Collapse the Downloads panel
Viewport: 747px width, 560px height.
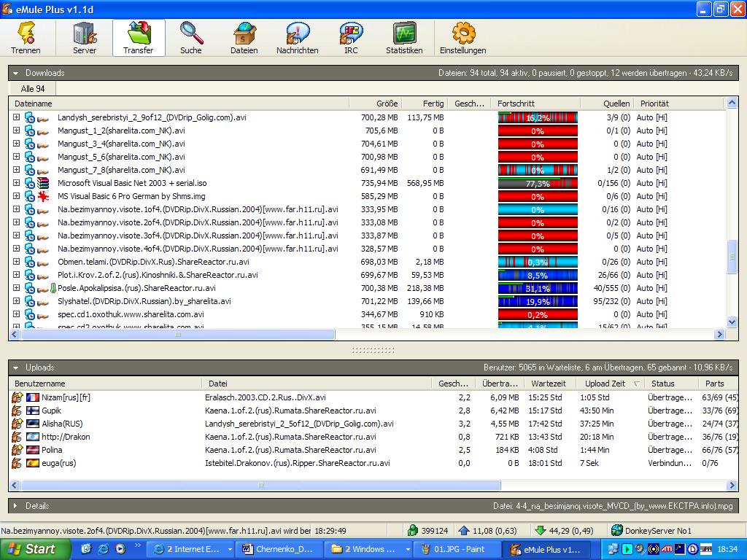click(16, 74)
